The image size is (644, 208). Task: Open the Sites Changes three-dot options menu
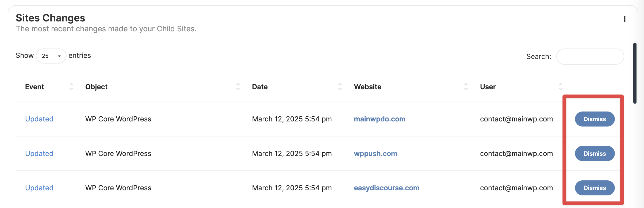624,19
